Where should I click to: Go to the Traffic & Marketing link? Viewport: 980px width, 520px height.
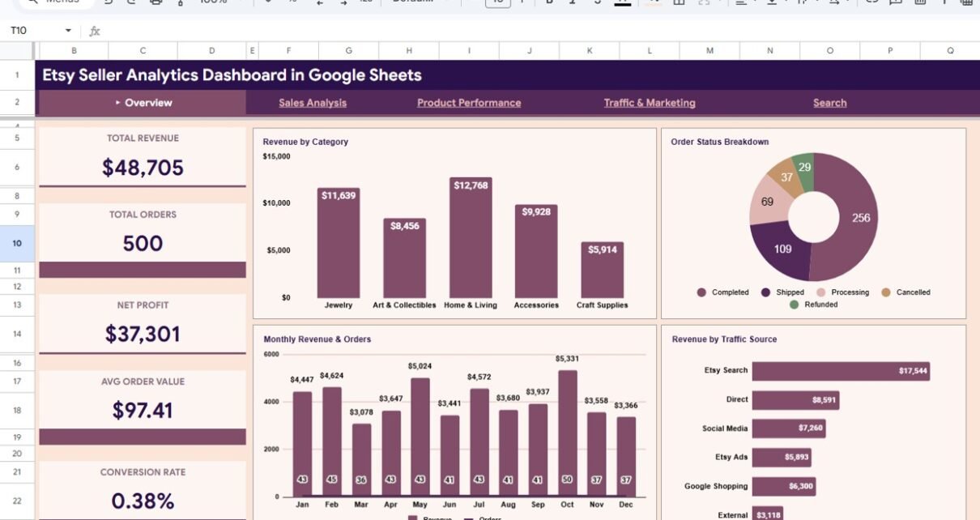pyautogui.click(x=650, y=103)
